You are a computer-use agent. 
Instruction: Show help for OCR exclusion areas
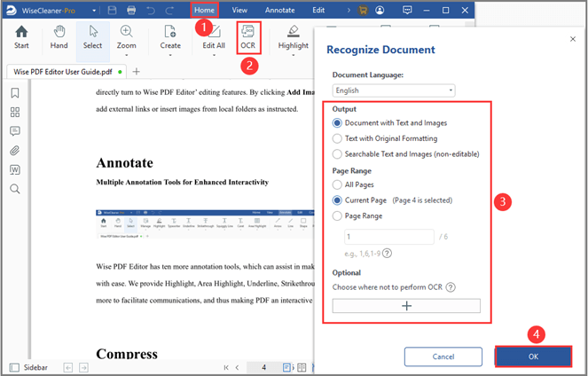pos(451,287)
